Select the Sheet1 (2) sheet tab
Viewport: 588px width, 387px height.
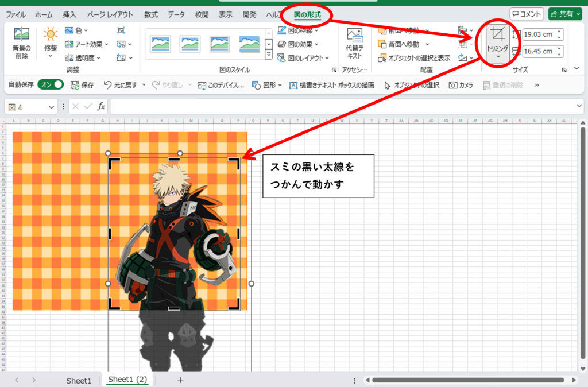[127, 380]
